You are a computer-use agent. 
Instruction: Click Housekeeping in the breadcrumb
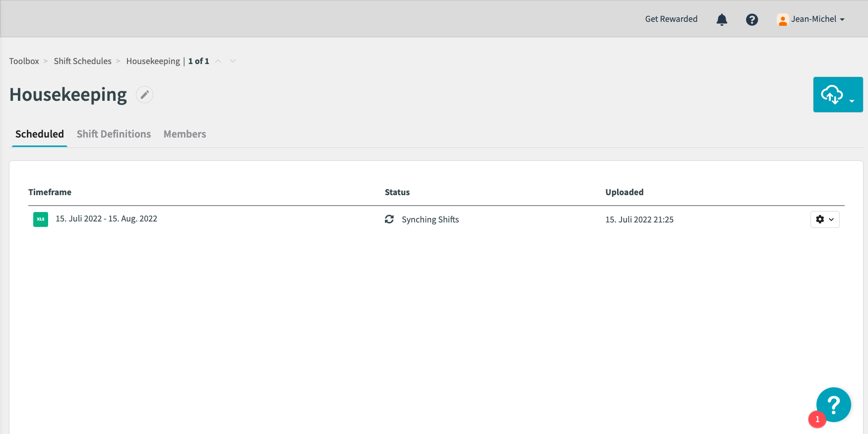pos(153,61)
